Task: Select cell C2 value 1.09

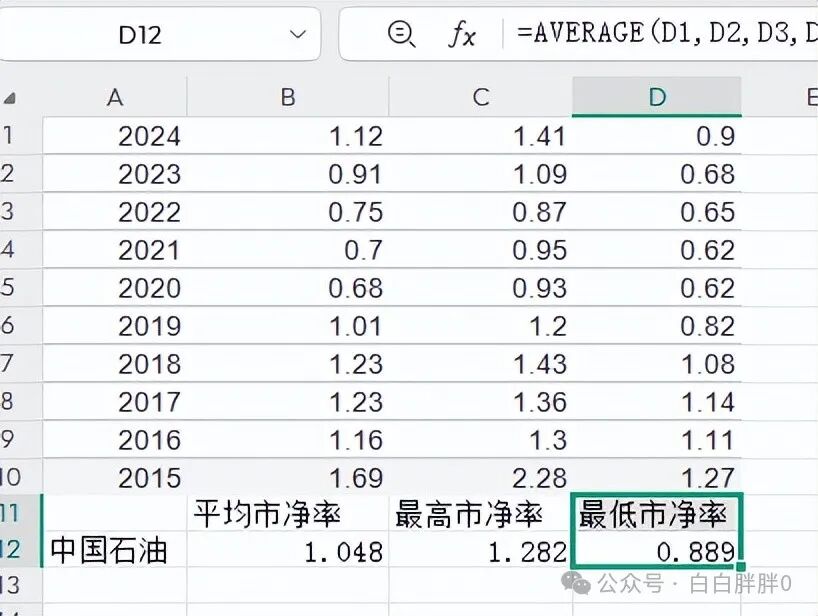Action: point(480,174)
